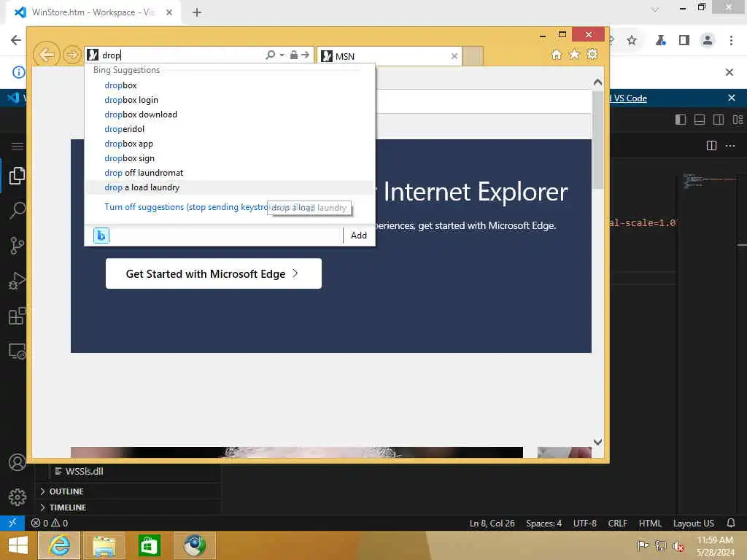Click 'Spaces: 4' indentation status item
747x560 pixels.
tap(543, 523)
